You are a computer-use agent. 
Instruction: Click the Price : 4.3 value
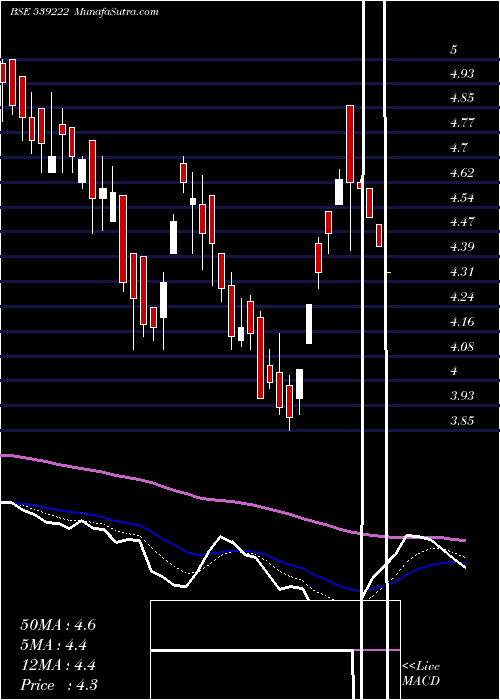click(59, 685)
